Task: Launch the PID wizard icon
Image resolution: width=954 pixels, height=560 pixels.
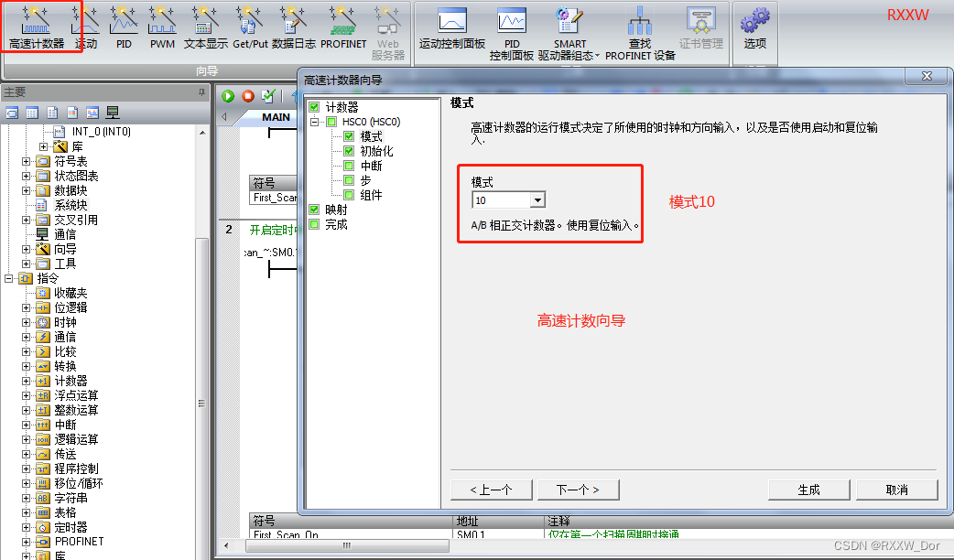Action: (x=124, y=27)
